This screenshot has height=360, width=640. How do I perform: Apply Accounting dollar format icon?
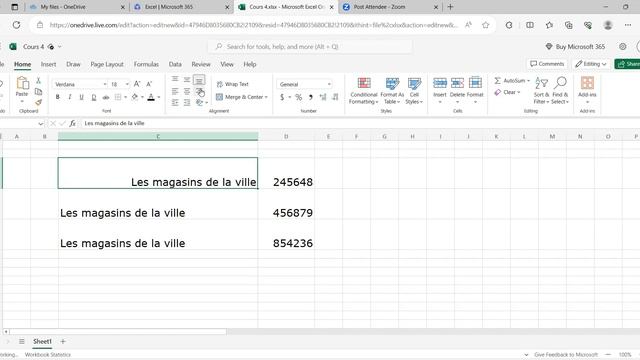click(282, 97)
